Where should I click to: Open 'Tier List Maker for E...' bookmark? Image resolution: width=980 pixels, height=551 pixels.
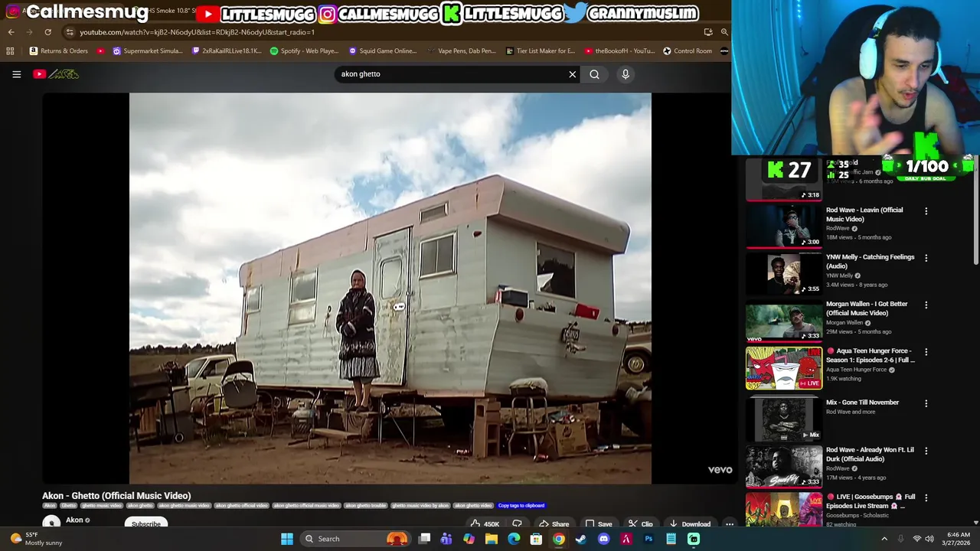pos(541,51)
